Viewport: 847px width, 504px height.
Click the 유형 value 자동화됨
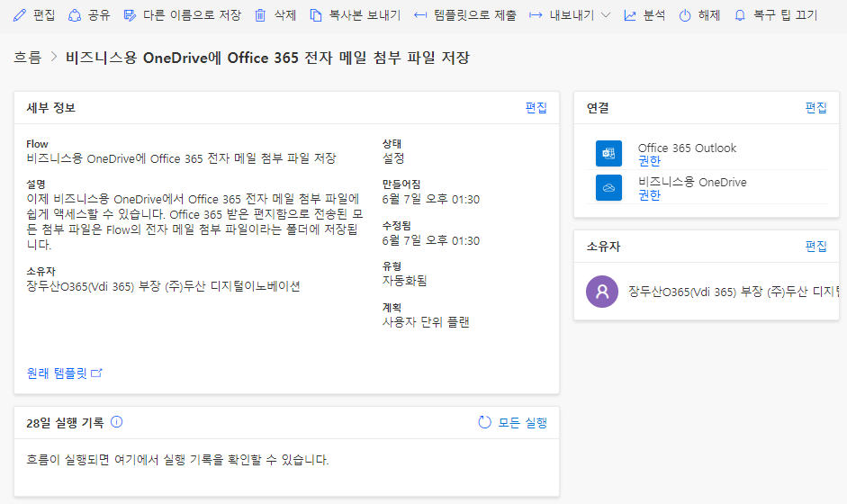tap(404, 281)
